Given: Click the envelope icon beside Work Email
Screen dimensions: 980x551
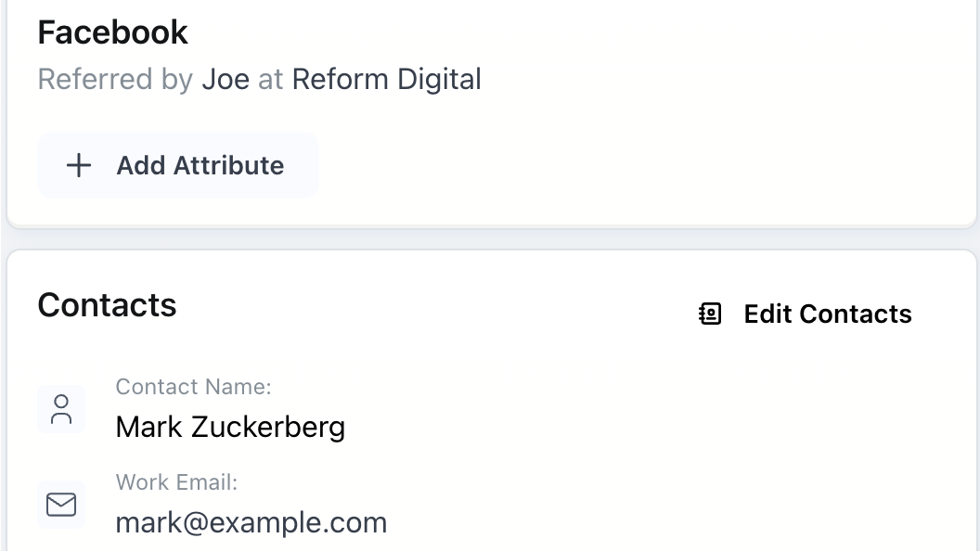Looking at the screenshot, I should [x=61, y=505].
